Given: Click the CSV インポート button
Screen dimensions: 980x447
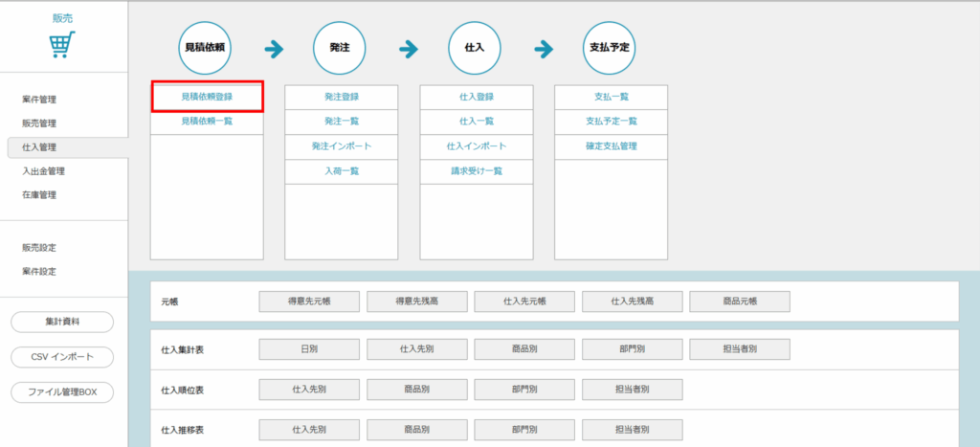Looking at the screenshot, I should coord(62,357).
